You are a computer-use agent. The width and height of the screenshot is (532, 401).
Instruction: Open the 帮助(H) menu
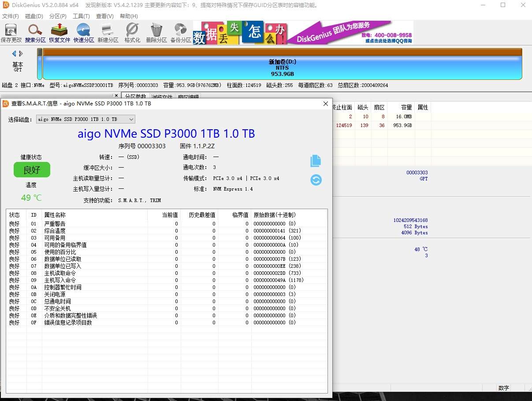(x=129, y=16)
